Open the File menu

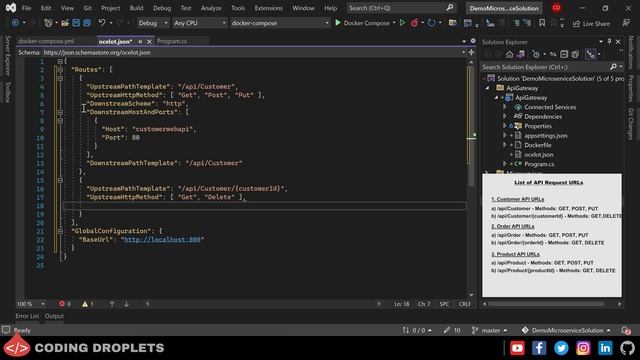[27, 8]
